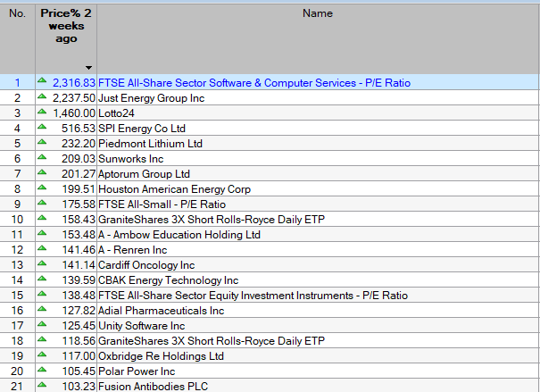Screen dimensions: 540x392
Task: Select CBAK Energy Technology Inc
Action: pyautogui.click(x=168, y=279)
